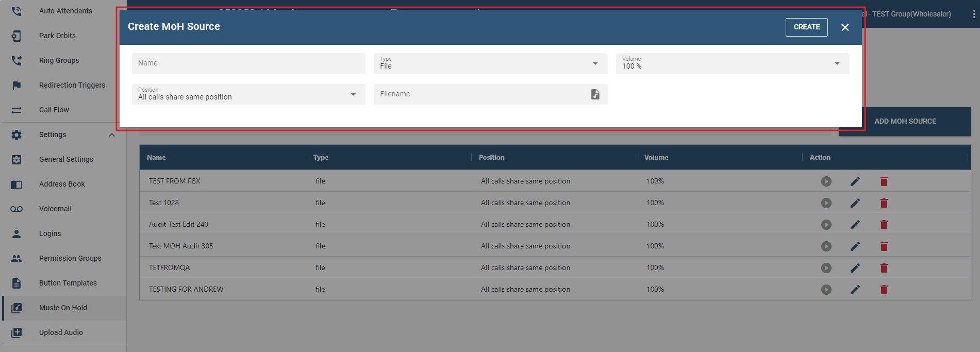Viewport: 980px width, 352px height.
Task: Click the Voicemail icon in sidebar
Action: pyautogui.click(x=16, y=209)
